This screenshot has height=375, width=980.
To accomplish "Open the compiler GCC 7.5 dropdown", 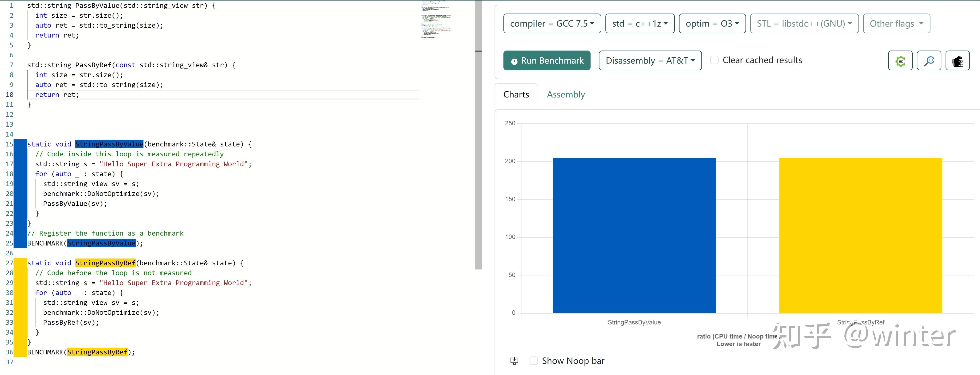I will [552, 23].
